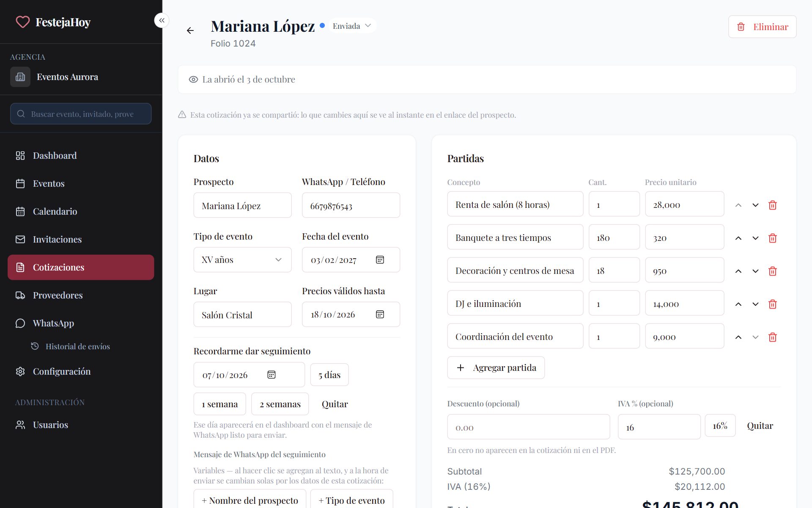Open the Enviada status dropdown

click(x=352, y=26)
